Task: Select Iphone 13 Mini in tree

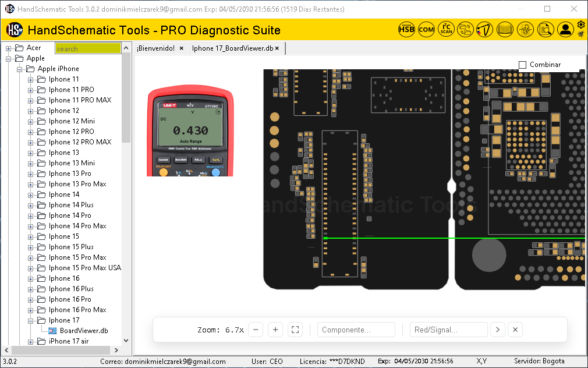Action: tap(72, 163)
